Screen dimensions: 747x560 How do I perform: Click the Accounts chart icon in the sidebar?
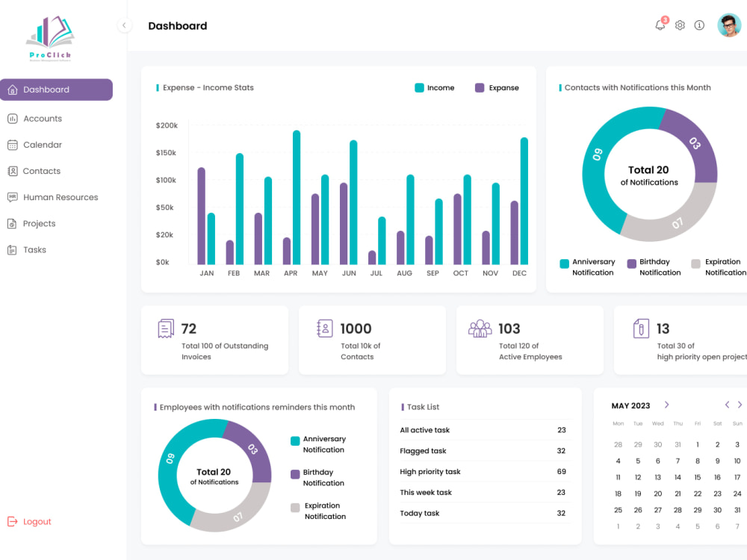(x=13, y=119)
